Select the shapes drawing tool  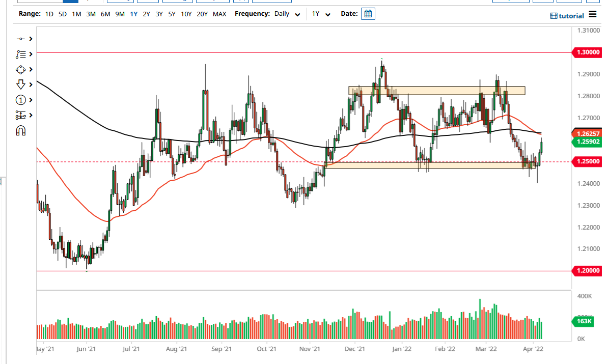21,69
